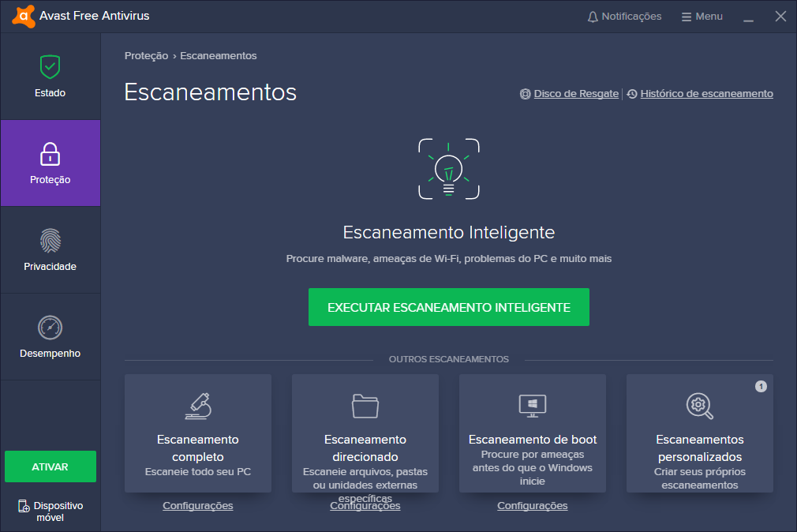The image size is (797, 532).
Task: Click the badge showing 1 on custom scans
Action: click(761, 387)
